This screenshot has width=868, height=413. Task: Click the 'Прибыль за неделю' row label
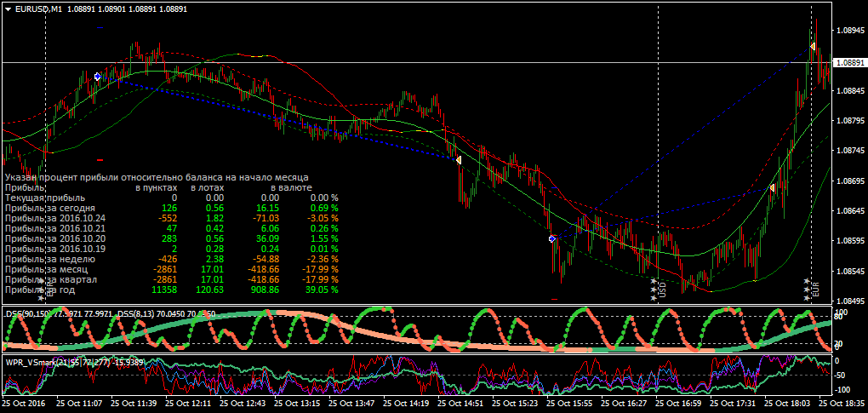click(50, 259)
